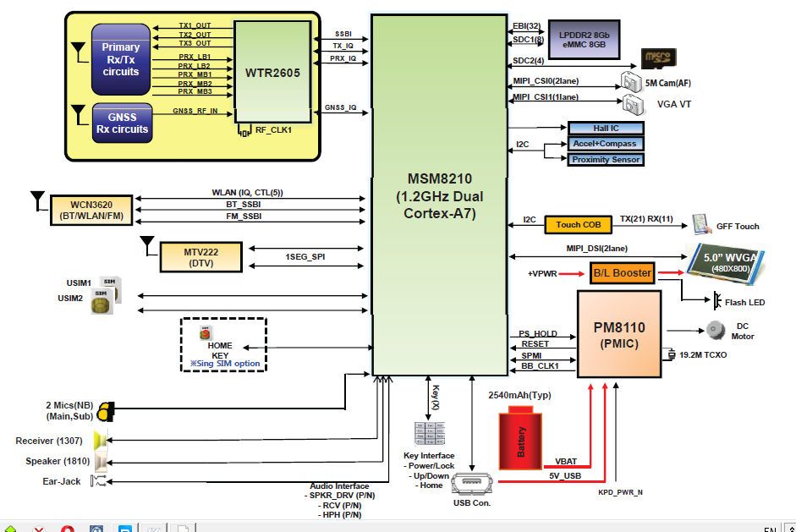Click the 2540mAh(Typ) battery capacity text
The height and width of the screenshot is (532, 796).
click(520, 395)
